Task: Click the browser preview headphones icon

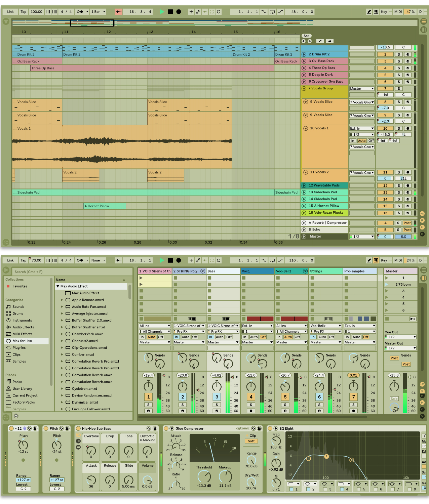Action: click(x=16, y=416)
